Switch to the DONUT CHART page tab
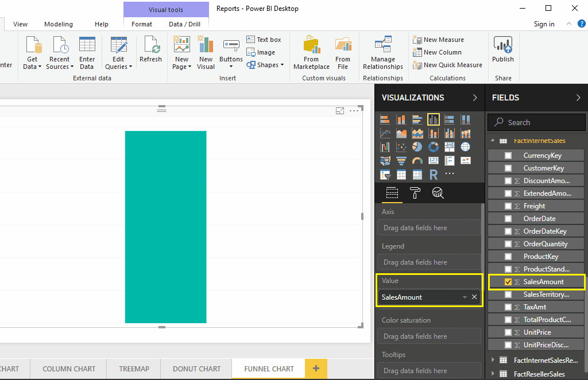The image size is (588, 380). pyautogui.click(x=196, y=369)
